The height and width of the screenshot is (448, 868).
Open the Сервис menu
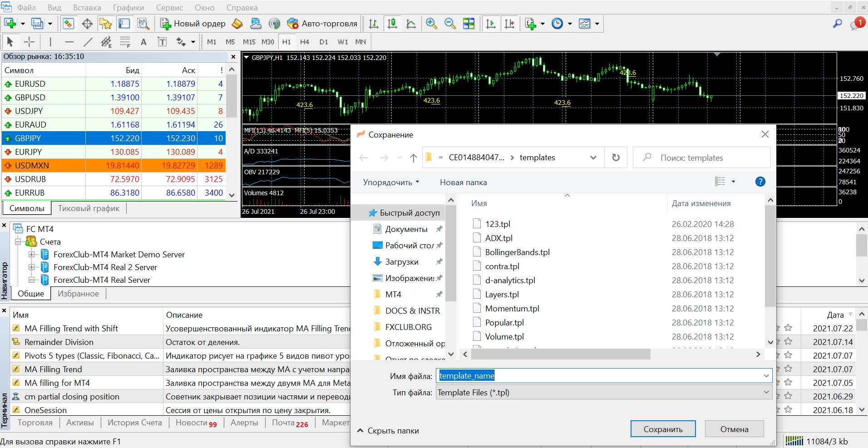169,8
